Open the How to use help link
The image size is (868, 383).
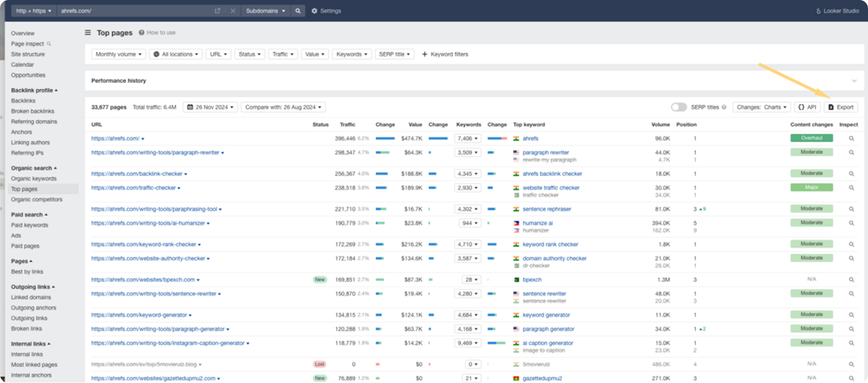(157, 33)
